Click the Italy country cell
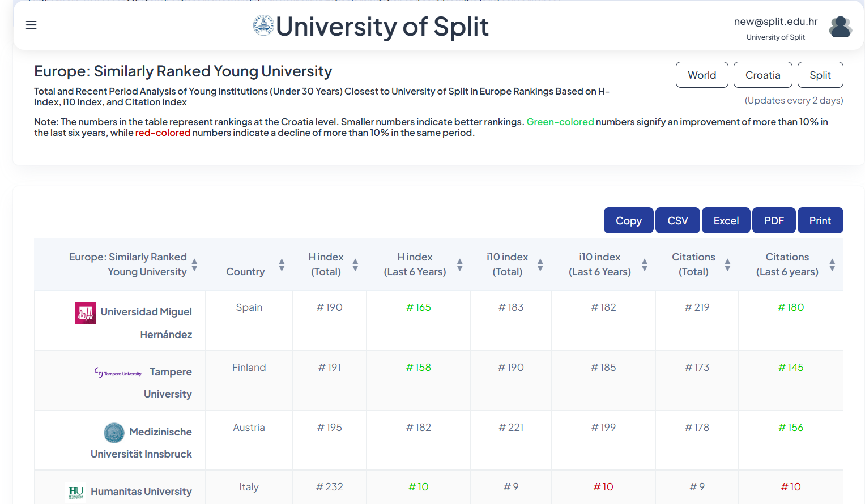 (x=249, y=487)
